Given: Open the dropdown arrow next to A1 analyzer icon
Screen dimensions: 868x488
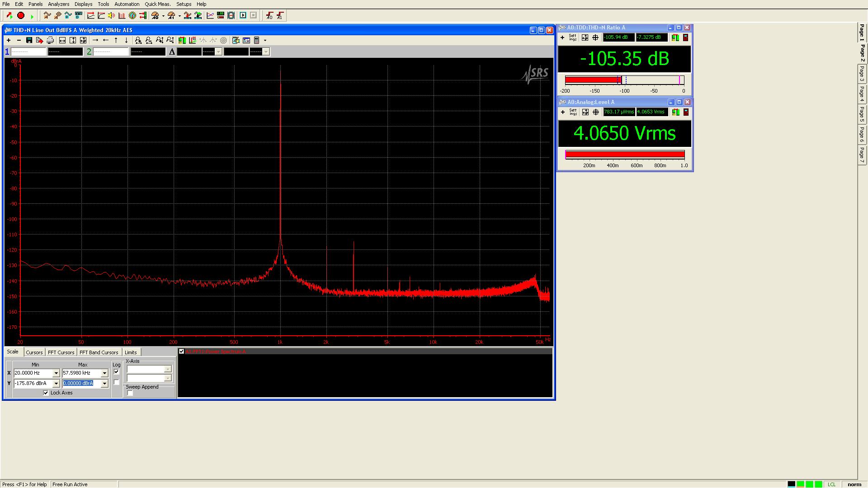Looking at the screenshot, I should click(179, 16).
